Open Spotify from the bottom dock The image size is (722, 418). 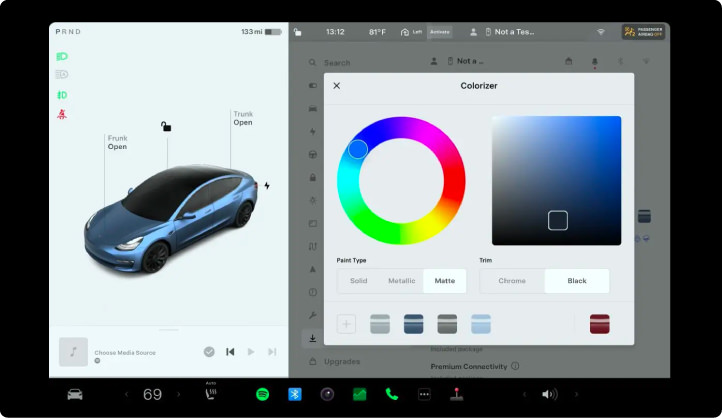tap(262, 394)
